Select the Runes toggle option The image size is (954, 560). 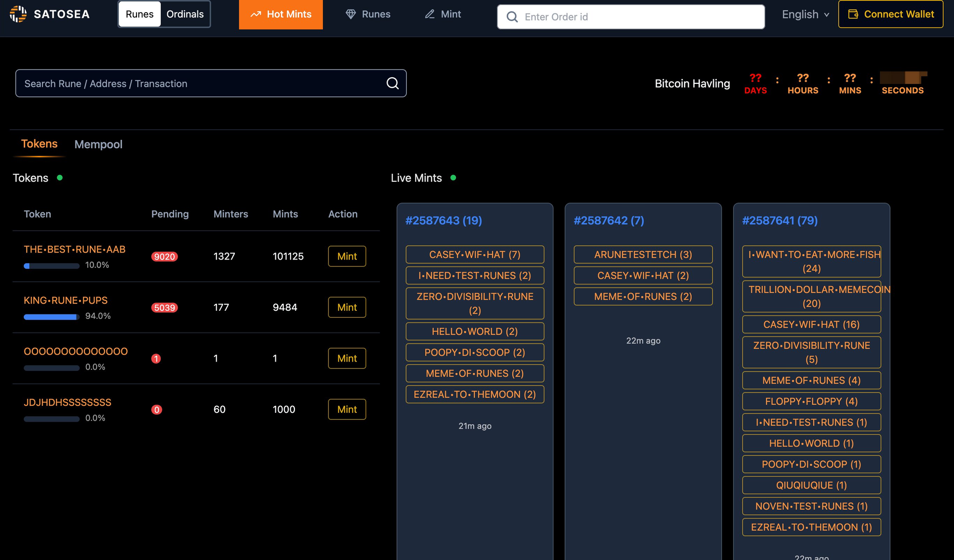(x=139, y=14)
